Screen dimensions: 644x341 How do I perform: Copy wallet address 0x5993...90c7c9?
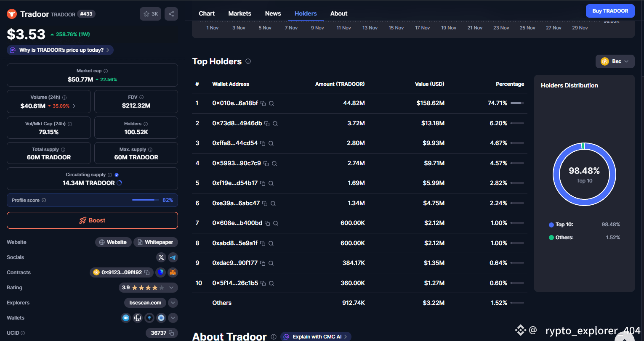pos(266,164)
